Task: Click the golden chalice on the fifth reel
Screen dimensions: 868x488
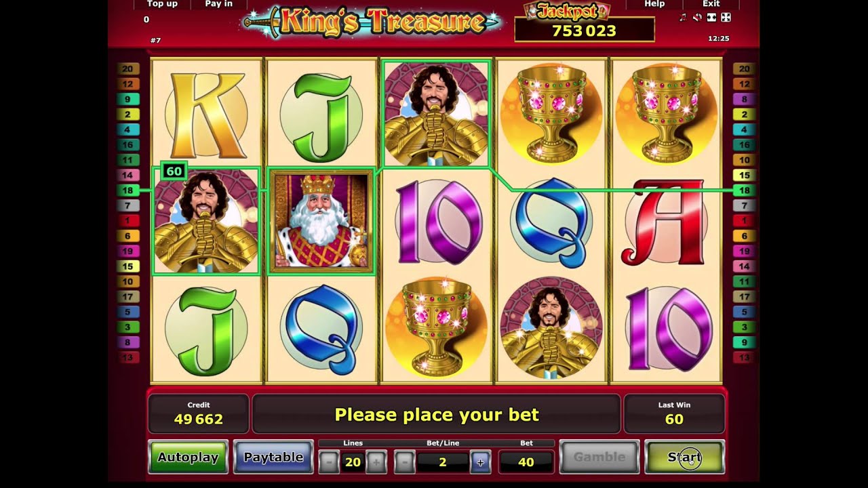Action: pyautogui.click(x=667, y=113)
